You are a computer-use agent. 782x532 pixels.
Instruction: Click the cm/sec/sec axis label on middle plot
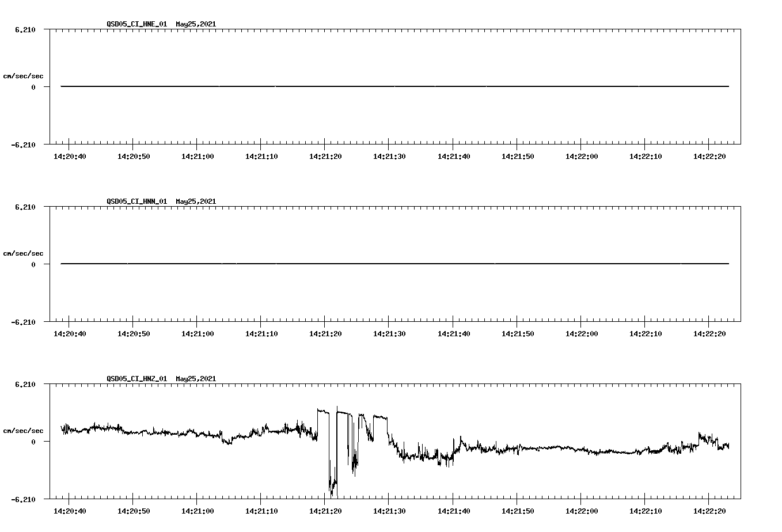[x=24, y=253]
